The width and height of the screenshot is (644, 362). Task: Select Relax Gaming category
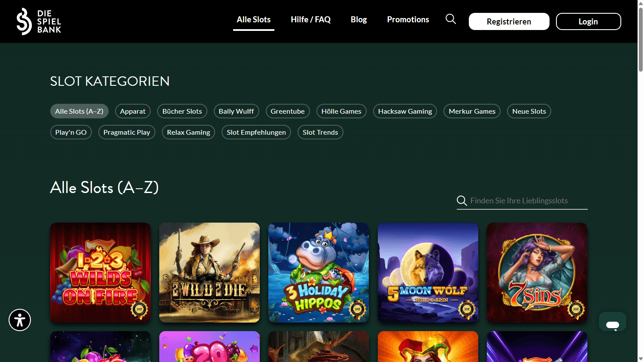point(188,132)
